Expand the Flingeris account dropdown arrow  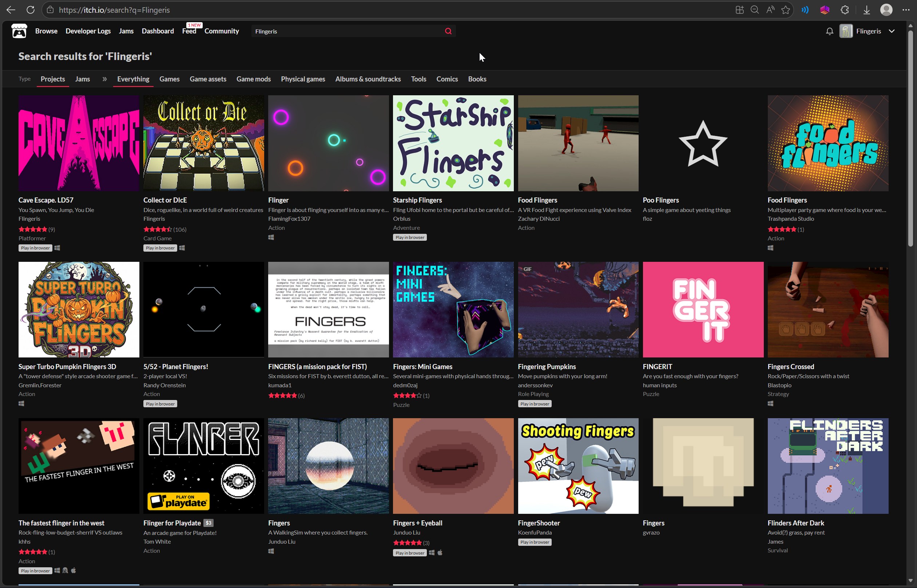click(x=892, y=31)
